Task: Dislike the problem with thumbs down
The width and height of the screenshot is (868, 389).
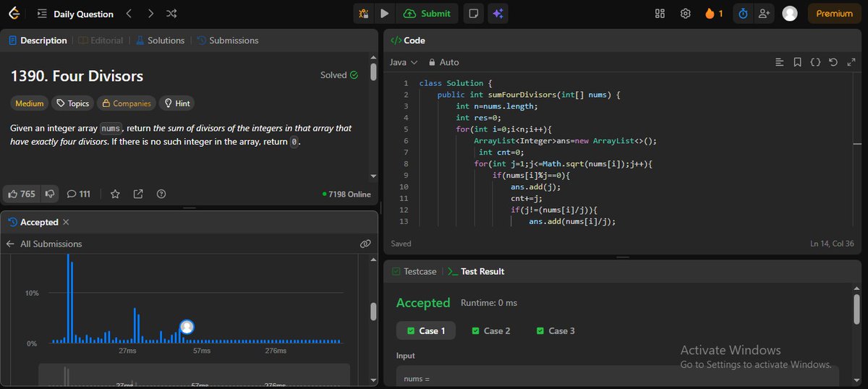Action: coord(50,194)
